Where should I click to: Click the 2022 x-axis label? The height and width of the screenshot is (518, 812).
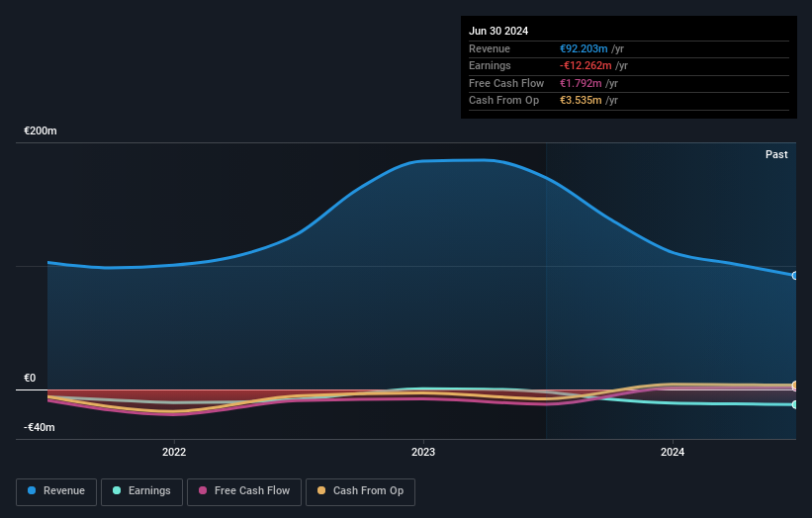(x=174, y=452)
